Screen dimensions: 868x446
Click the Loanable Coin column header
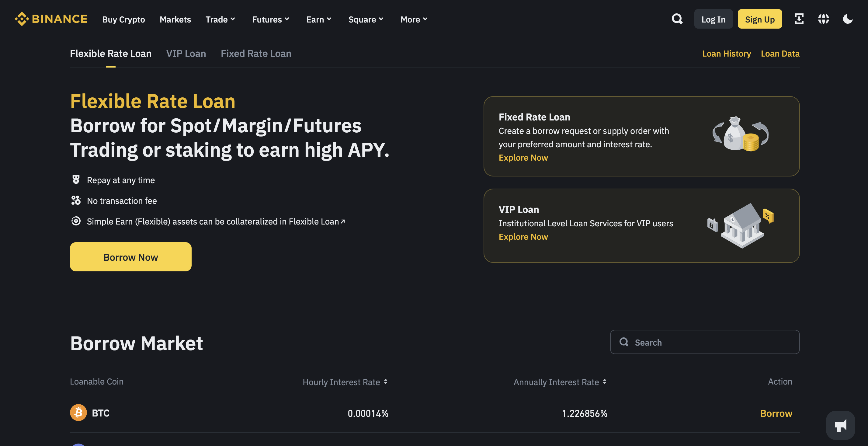click(x=97, y=381)
